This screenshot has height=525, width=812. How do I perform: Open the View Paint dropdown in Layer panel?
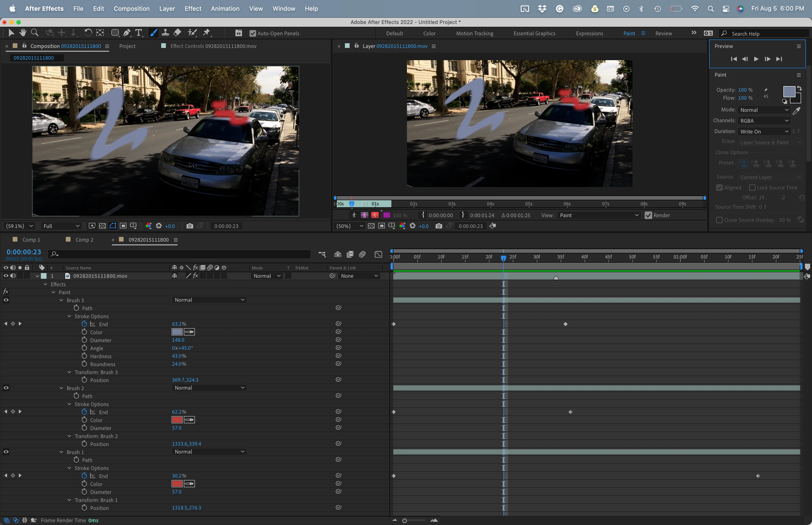click(x=599, y=215)
